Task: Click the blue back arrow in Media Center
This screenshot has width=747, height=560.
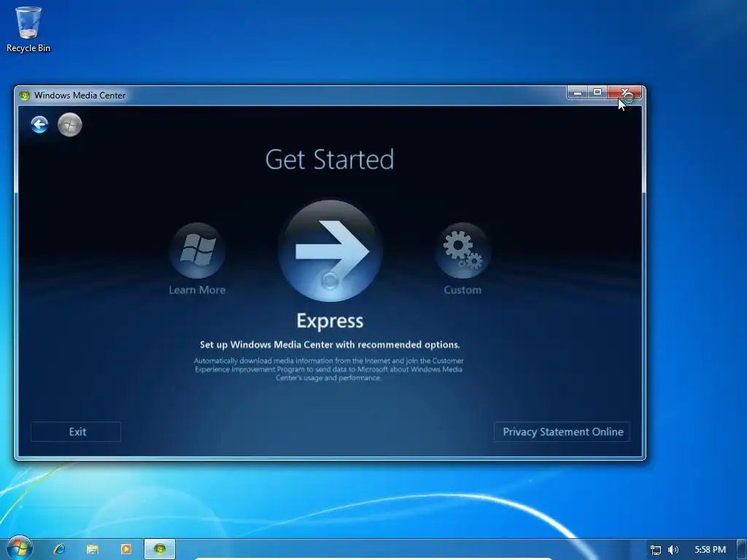Action: coord(39,125)
